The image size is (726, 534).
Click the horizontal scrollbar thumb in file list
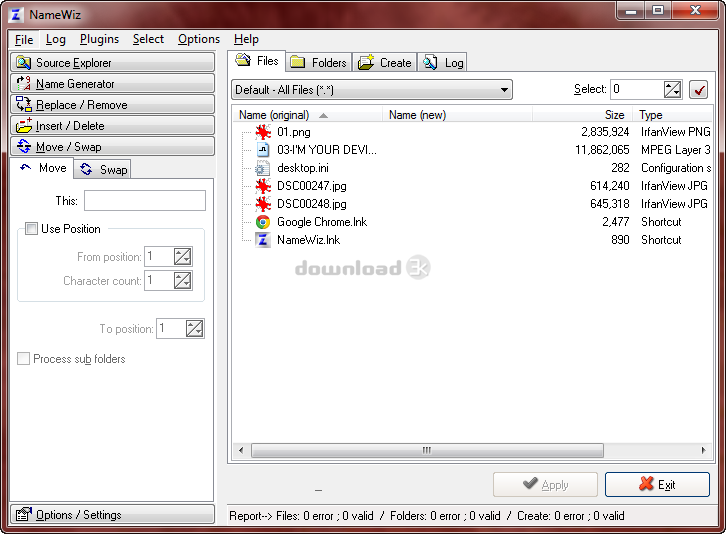427,450
